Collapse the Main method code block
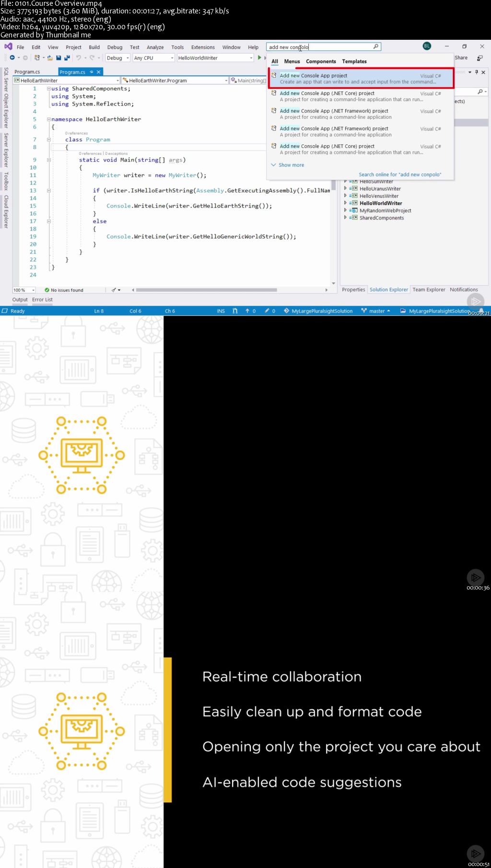Screen dimensions: 491x868 point(48,160)
